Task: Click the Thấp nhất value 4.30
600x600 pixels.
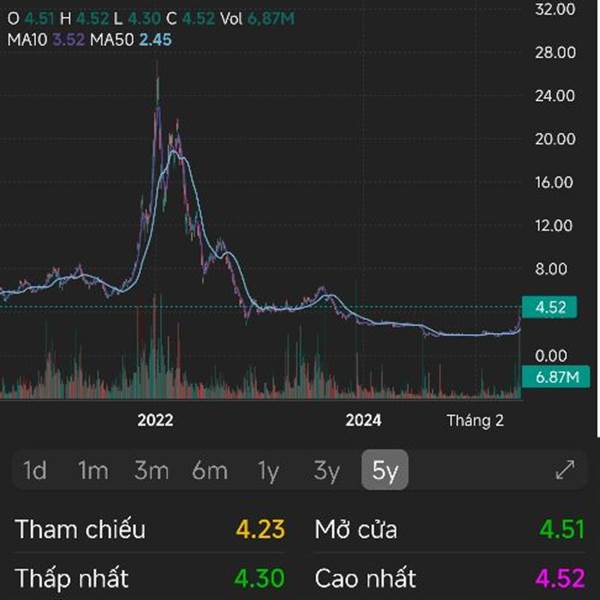Action: tap(259, 578)
